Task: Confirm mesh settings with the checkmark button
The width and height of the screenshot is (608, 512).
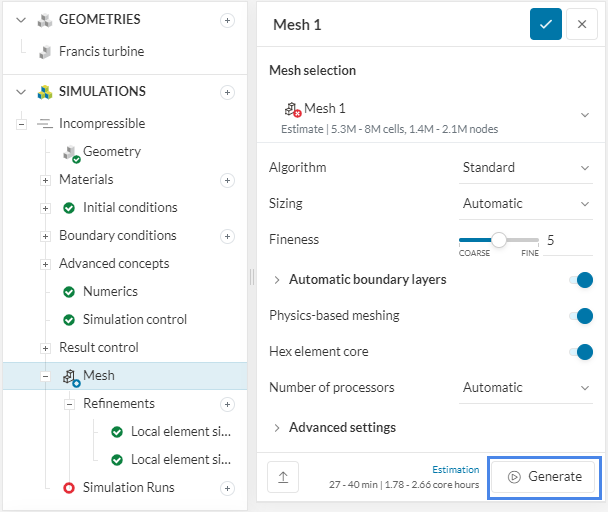Action: [545, 25]
